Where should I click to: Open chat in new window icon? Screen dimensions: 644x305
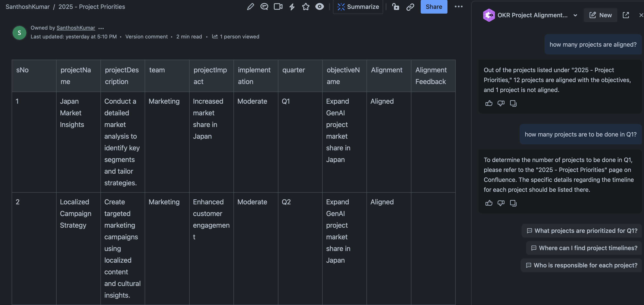tap(626, 15)
